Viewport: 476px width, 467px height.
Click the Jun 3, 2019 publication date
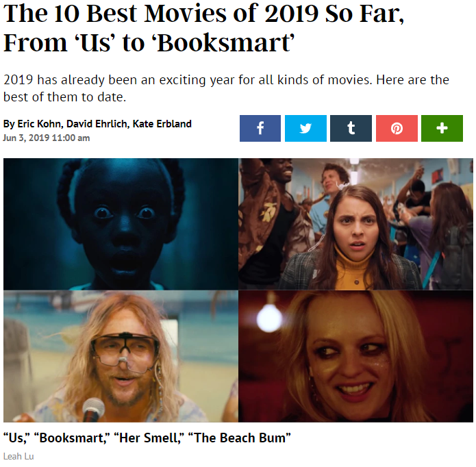click(46, 138)
